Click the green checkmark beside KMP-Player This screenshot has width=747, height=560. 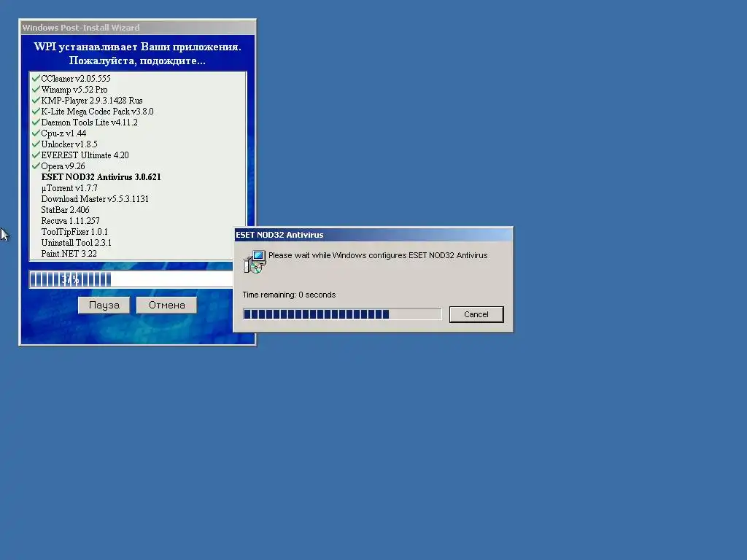36,100
